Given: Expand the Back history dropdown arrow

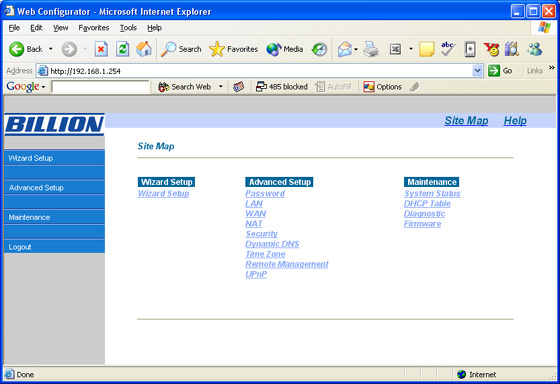Looking at the screenshot, I should (x=51, y=49).
